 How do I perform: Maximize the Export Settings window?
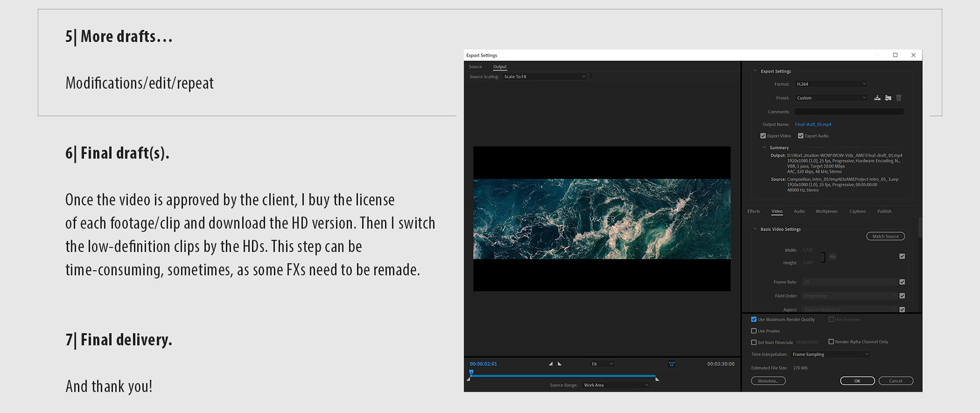(x=895, y=55)
